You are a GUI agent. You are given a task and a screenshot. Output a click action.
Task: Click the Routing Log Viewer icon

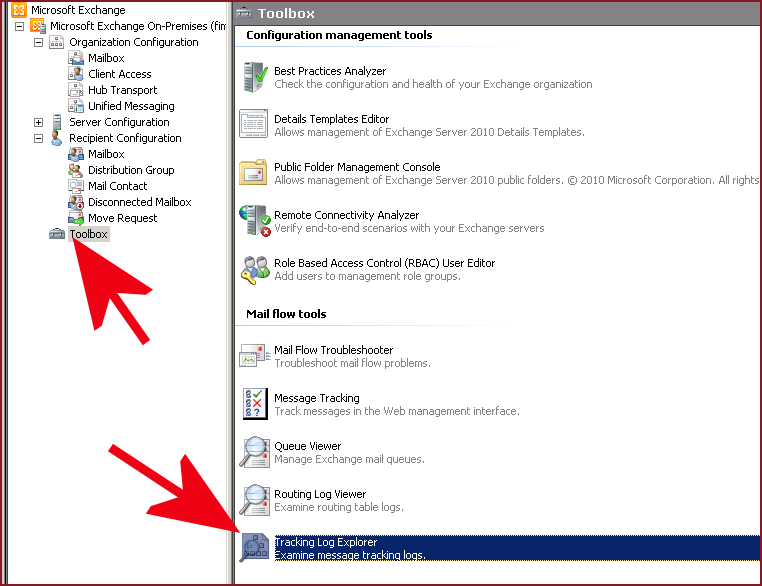coord(254,500)
